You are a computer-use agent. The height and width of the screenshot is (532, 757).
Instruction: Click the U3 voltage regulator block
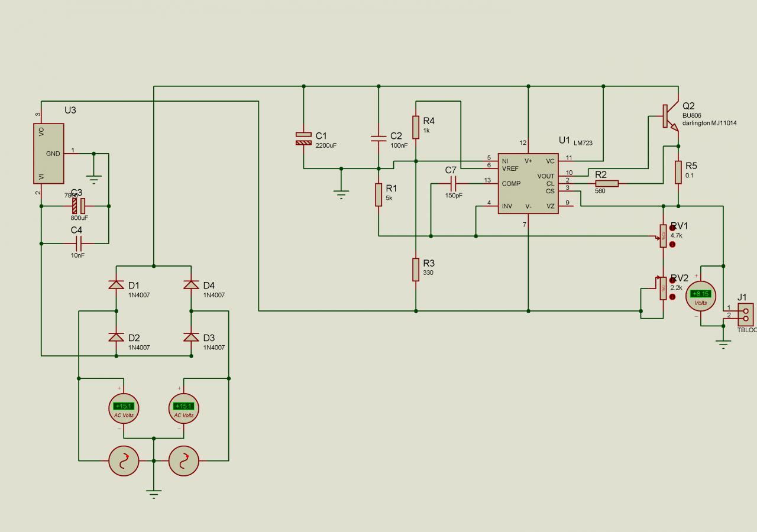click(48, 154)
